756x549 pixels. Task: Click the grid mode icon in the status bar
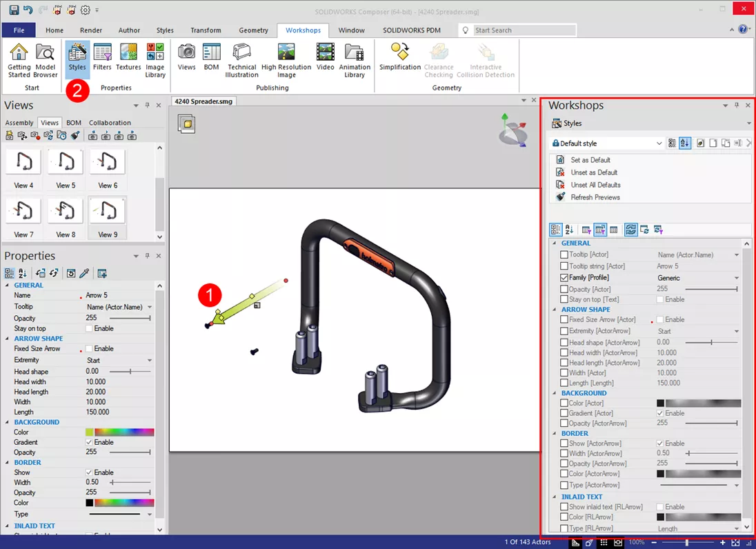point(604,542)
